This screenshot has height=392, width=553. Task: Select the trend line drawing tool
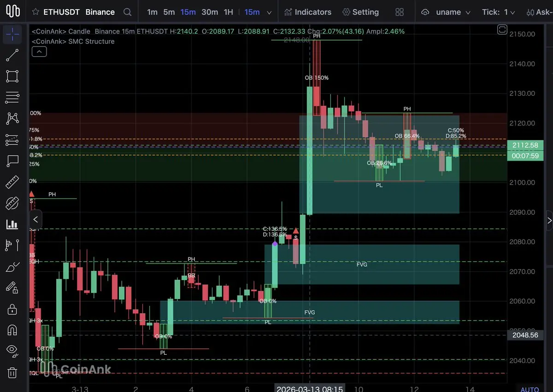tap(12, 55)
